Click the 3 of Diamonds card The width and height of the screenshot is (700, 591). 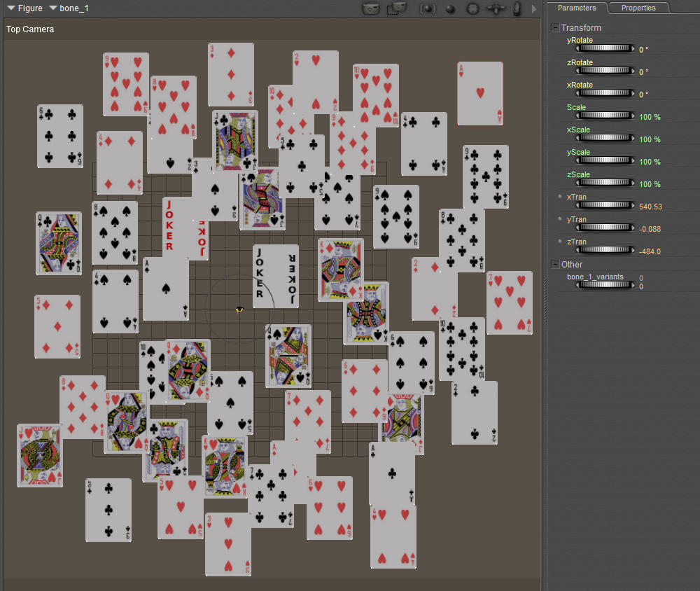coord(231,75)
